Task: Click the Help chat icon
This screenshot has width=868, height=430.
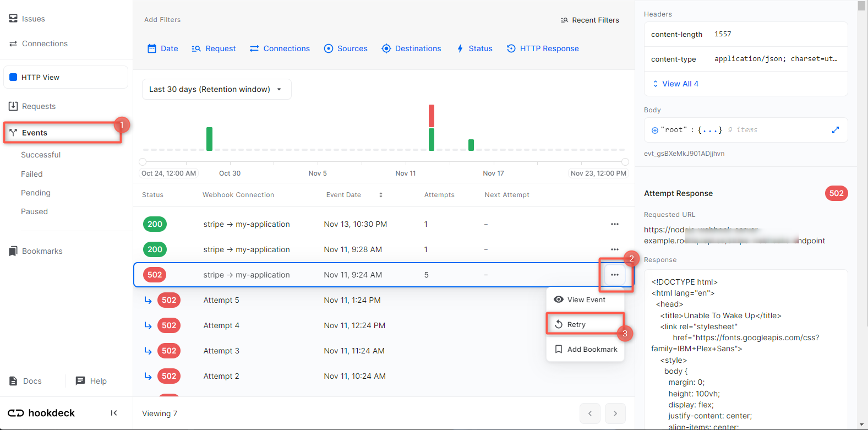Action: tap(80, 381)
